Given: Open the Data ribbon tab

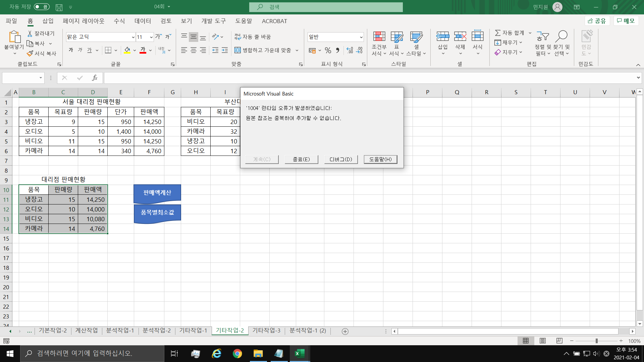Looking at the screenshot, I should pos(143,21).
